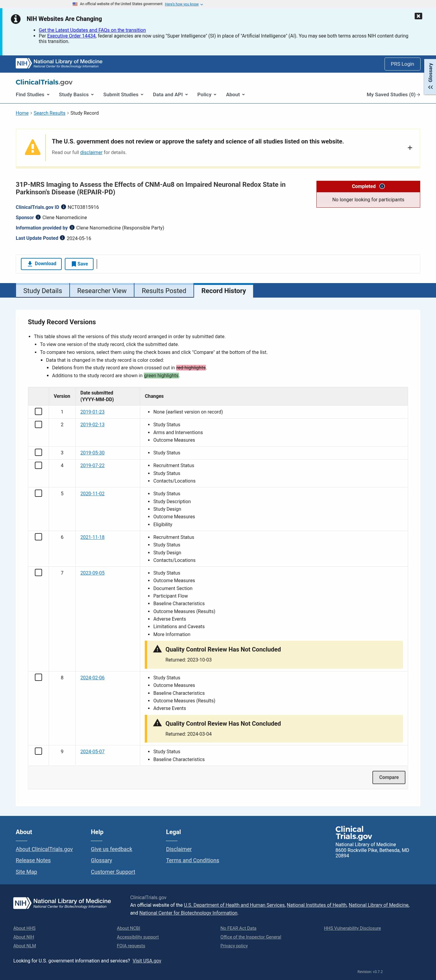Viewport: 436px width, 980px height.
Task: Click the Download button
Action: [x=41, y=264]
